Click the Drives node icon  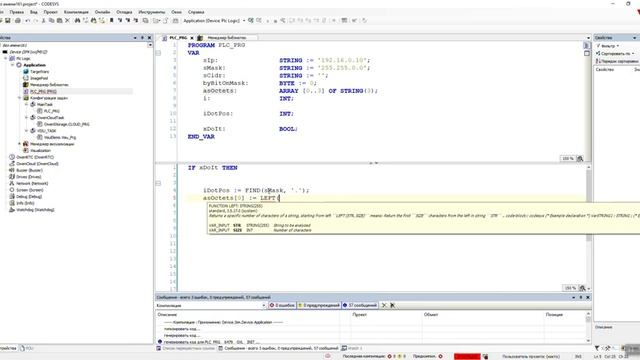(12, 176)
